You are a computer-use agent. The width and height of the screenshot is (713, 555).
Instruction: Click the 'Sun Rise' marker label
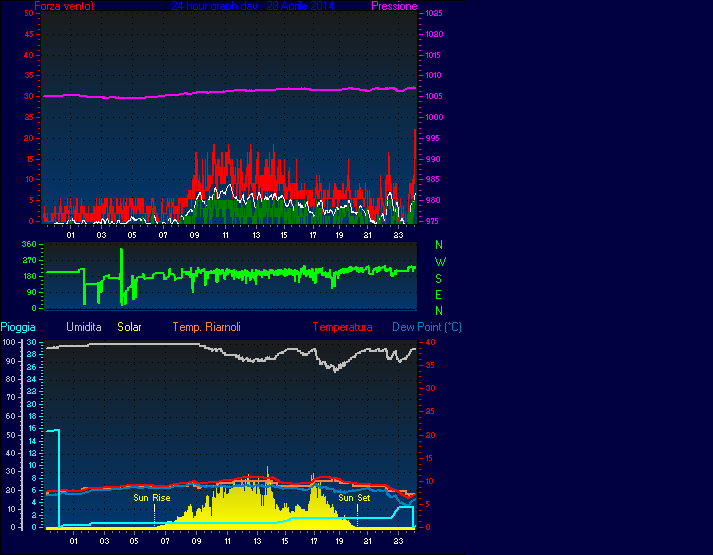(x=152, y=497)
